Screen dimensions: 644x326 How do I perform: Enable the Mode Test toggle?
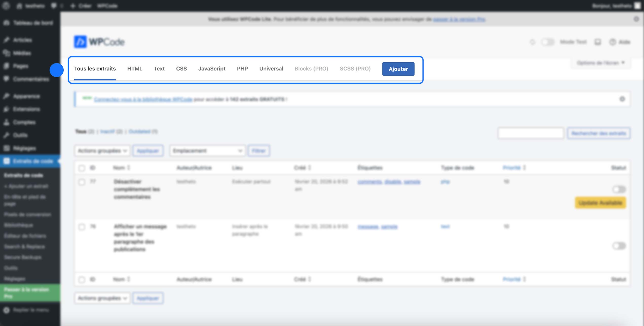coord(547,42)
